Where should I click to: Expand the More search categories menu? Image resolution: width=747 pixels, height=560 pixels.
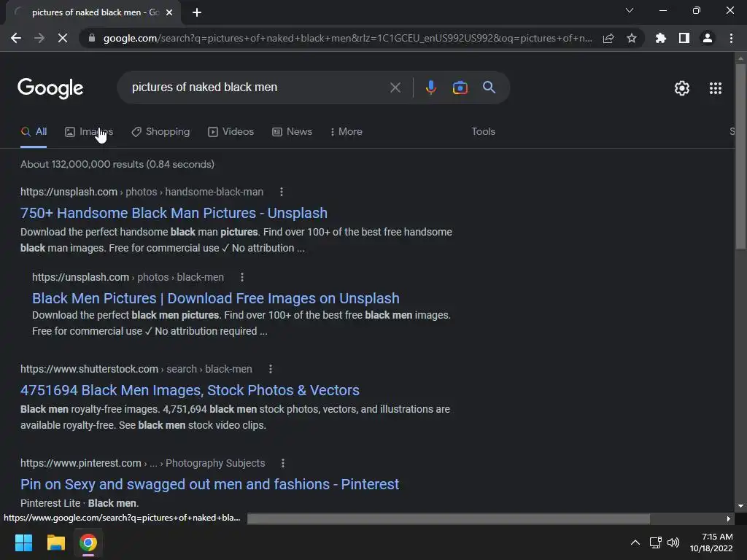click(347, 132)
